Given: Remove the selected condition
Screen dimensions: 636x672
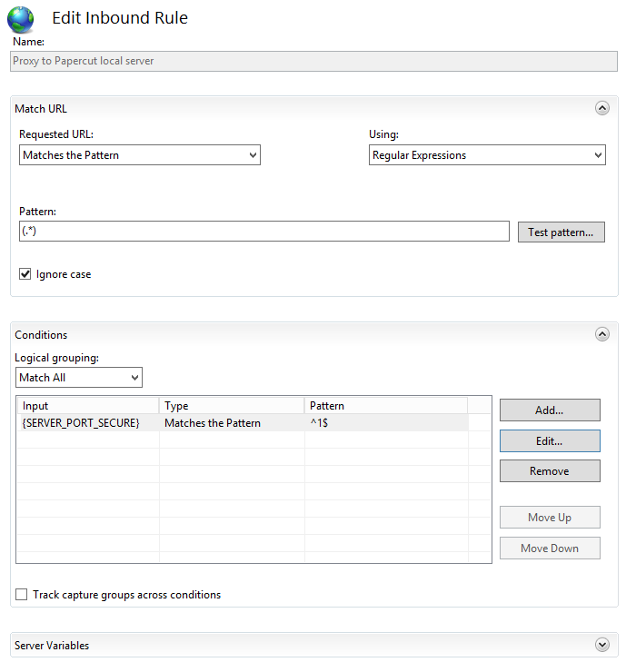Looking at the screenshot, I should click(550, 471).
